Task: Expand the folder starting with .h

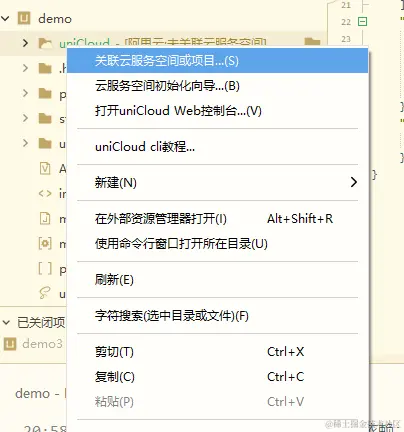Action: (25, 68)
